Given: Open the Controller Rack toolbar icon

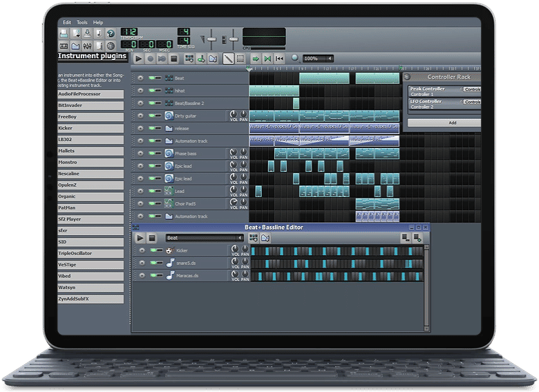Looking at the screenshot, I should tap(111, 46).
